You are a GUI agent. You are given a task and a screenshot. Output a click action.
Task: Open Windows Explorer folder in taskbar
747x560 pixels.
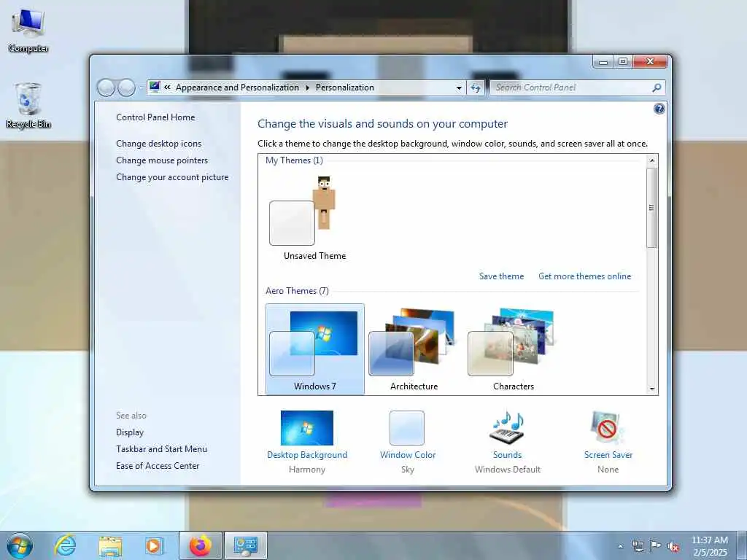coord(110,545)
